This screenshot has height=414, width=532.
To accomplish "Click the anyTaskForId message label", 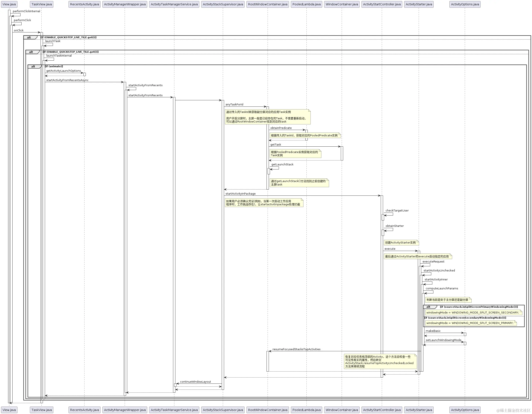I will (x=234, y=105).
